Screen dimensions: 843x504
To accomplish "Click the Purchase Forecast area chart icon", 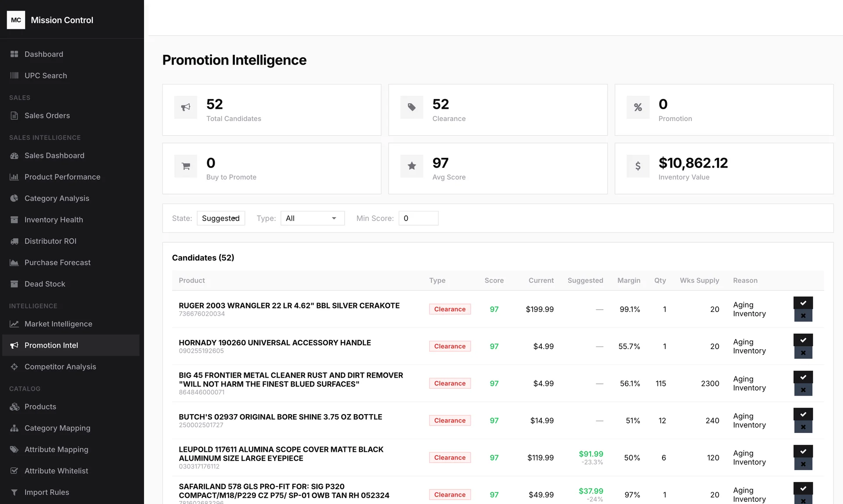I will [14, 262].
